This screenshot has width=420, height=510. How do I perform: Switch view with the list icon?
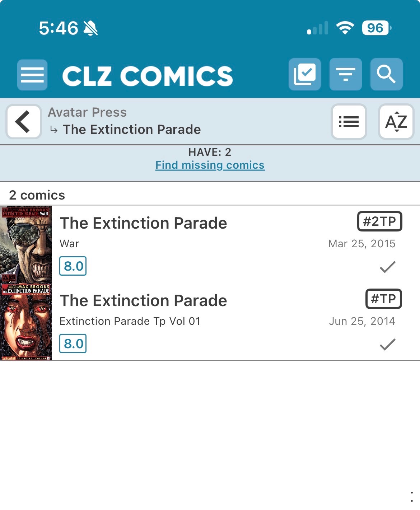[349, 122]
